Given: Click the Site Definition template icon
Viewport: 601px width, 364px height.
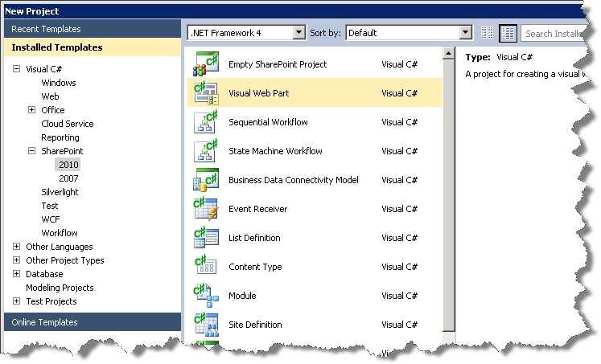Looking at the screenshot, I should pos(206,325).
